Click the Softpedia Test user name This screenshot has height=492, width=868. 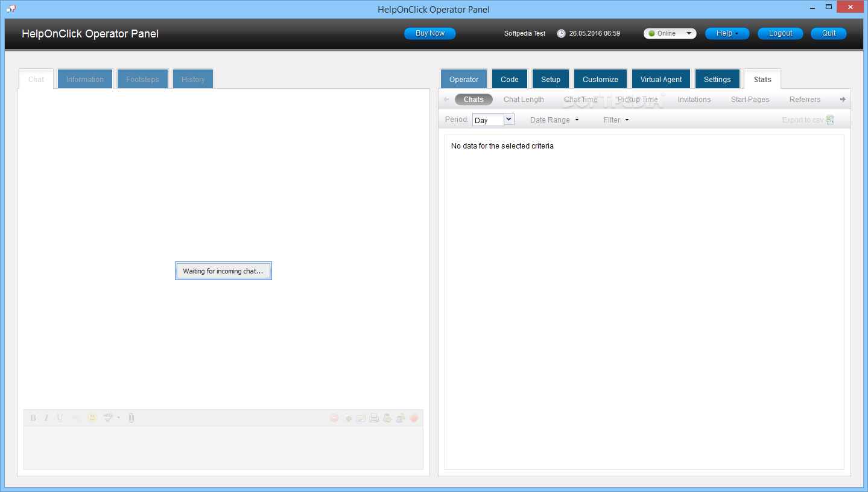[525, 34]
